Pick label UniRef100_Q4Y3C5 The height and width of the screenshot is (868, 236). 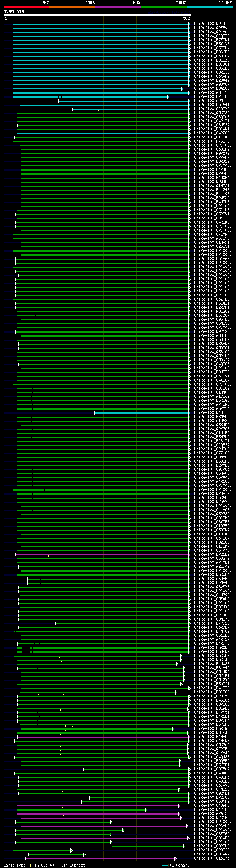point(212,810)
